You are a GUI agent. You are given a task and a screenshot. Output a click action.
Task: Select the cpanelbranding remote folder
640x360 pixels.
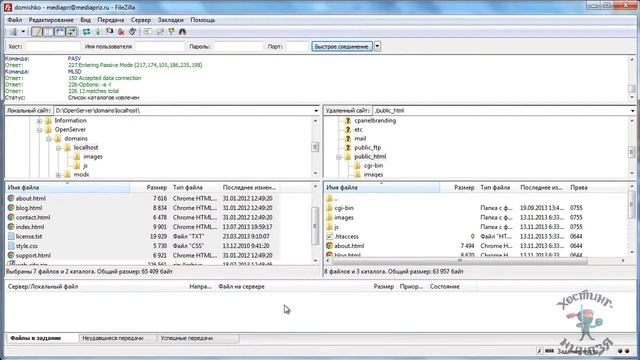point(375,121)
